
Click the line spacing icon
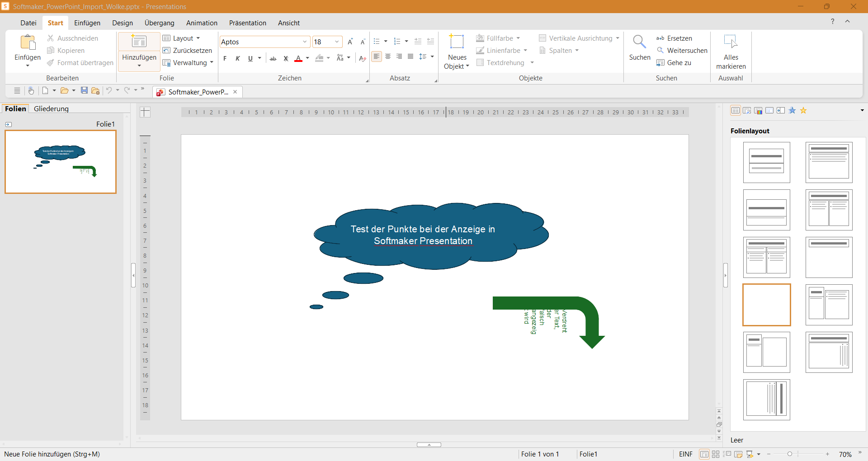click(x=423, y=56)
